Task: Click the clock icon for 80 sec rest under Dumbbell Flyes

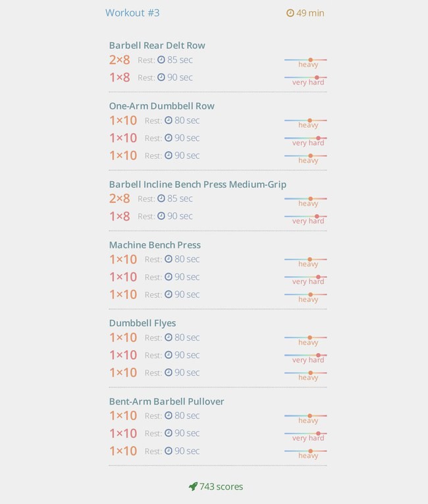Action: pos(169,337)
